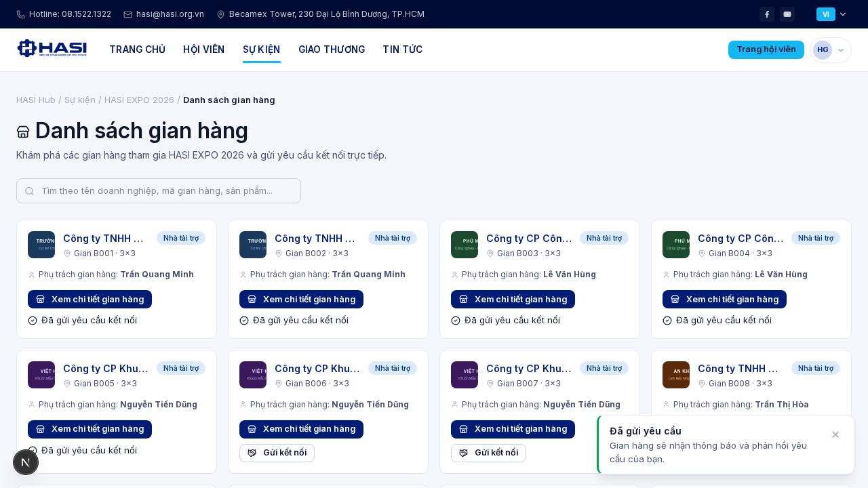
Task: Open logo thumbnail of Gian B008 card
Action: coord(676,375)
